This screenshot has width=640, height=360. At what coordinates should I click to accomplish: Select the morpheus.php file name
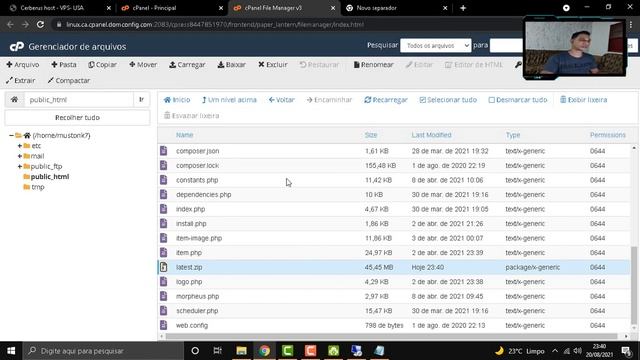[198, 296]
